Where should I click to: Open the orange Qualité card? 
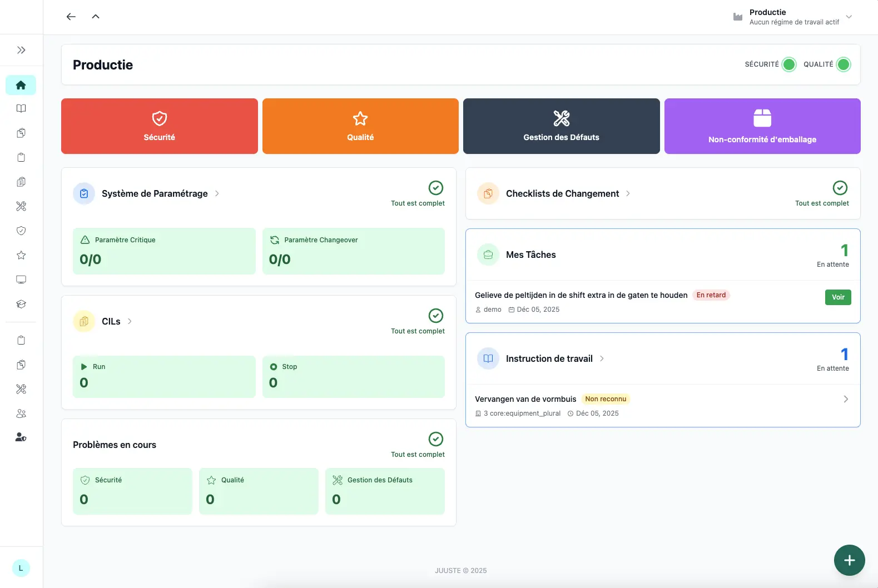point(360,126)
